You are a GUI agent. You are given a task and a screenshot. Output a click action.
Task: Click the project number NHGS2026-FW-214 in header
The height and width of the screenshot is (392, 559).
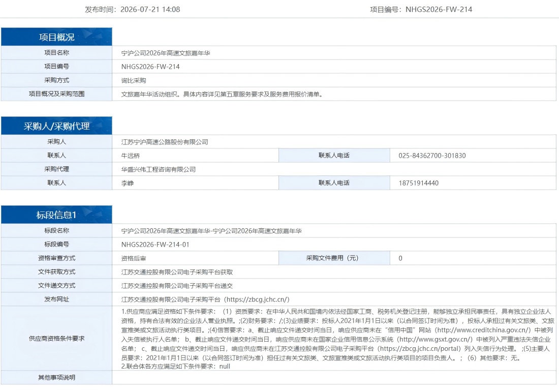coord(439,10)
